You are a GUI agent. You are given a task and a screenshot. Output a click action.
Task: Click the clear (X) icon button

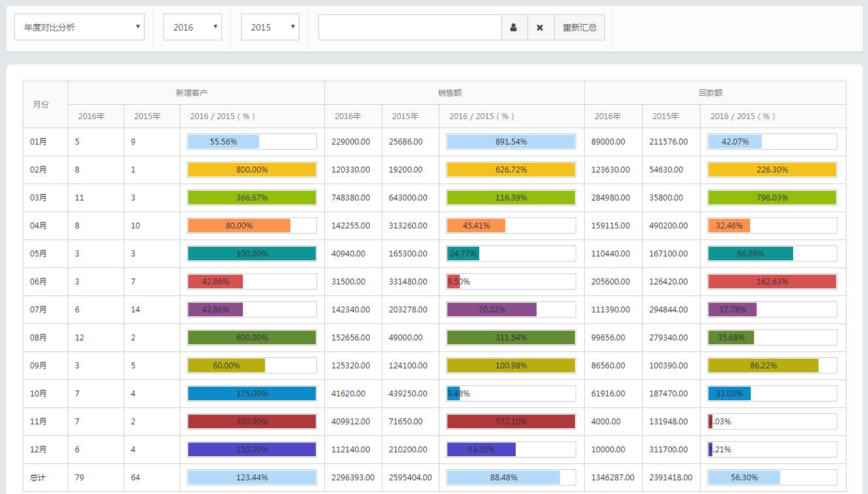(x=540, y=27)
